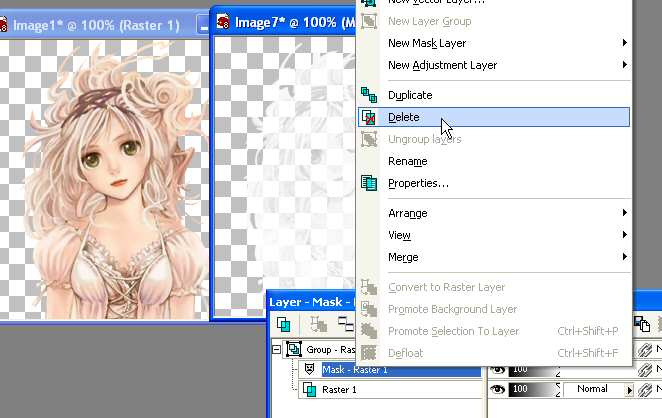The width and height of the screenshot is (662, 418).
Task: Open the Arrange submenu
Action: 494,213
